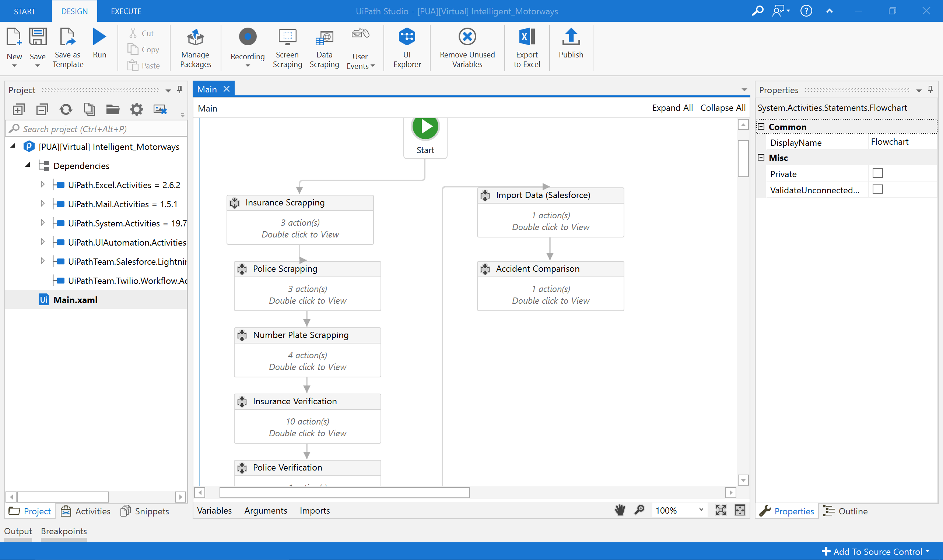This screenshot has height=560, width=943.
Task: Open the Activities panel tab
Action: (x=86, y=511)
